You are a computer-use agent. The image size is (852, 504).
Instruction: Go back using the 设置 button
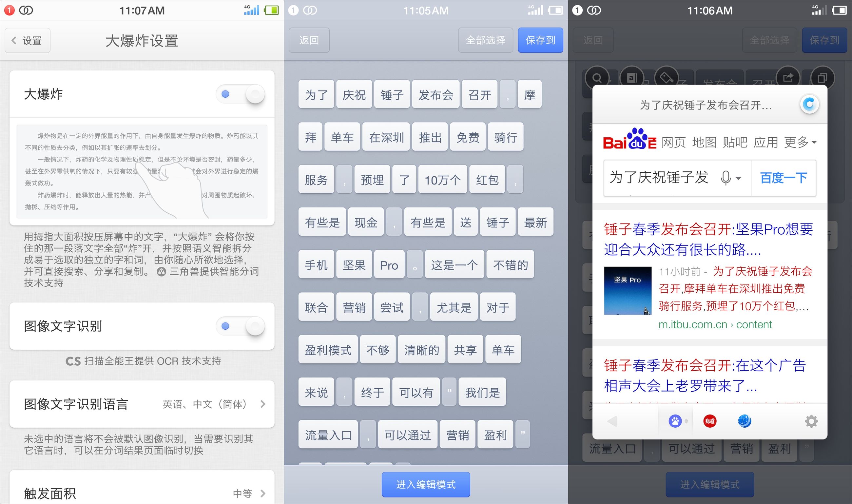(x=28, y=40)
